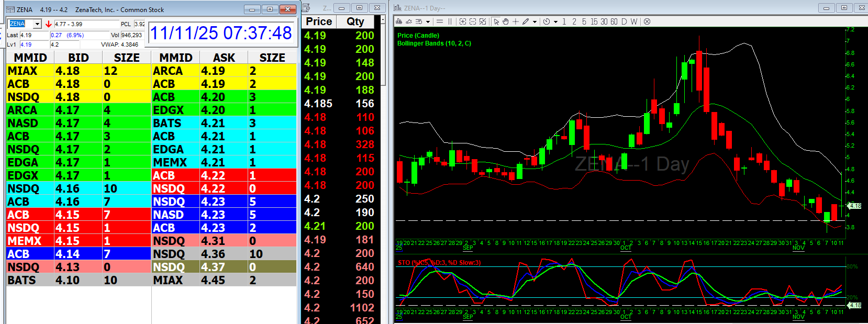
Task: Open the ZENA symbol dropdown arrow
Action: tap(37, 24)
